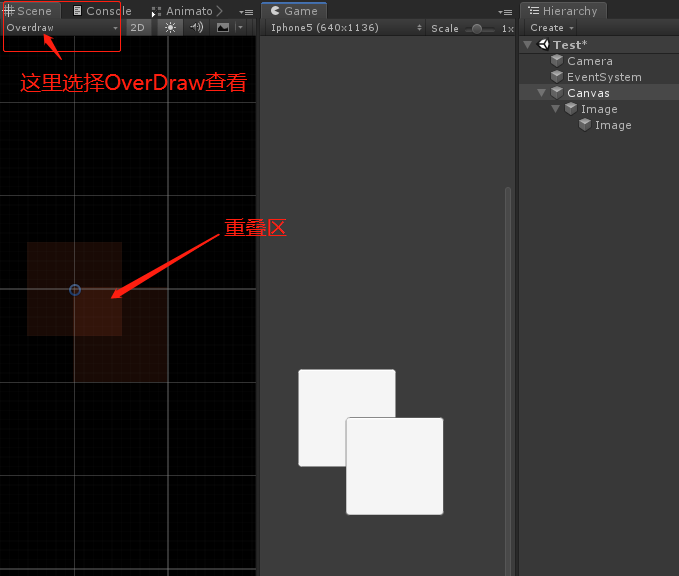Click the Hierarchy tab list icon
This screenshot has height=576, width=679.
click(x=534, y=10)
